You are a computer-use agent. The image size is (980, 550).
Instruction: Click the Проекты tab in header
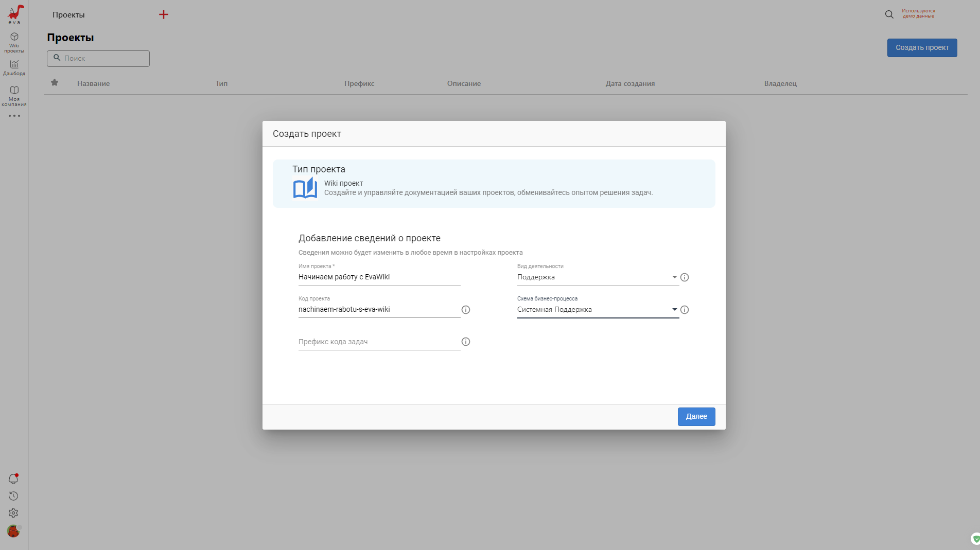(68, 15)
